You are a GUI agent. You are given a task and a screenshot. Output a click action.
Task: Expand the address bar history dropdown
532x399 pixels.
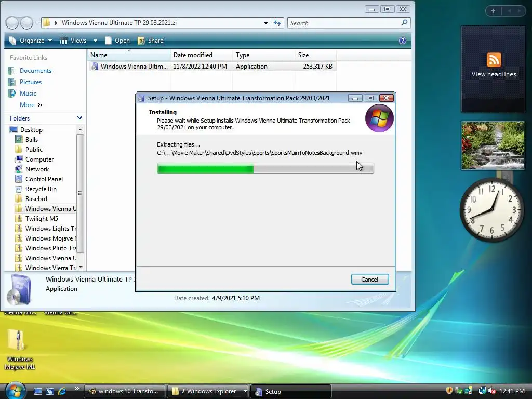click(x=265, y=23)
